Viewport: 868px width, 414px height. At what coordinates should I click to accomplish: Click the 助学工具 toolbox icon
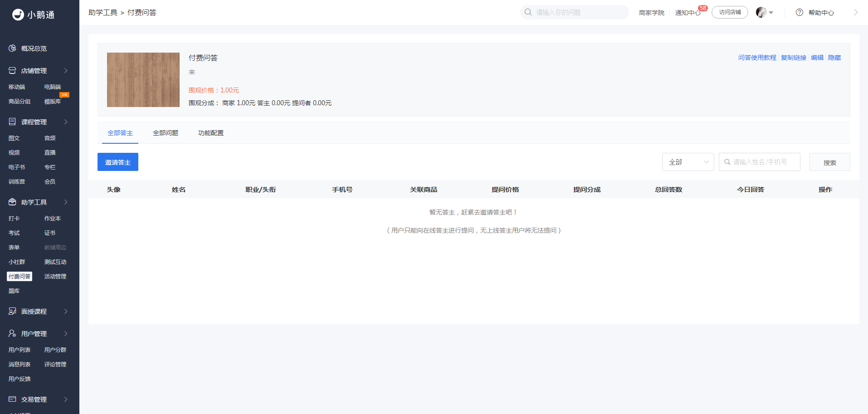tap(12, 202)
